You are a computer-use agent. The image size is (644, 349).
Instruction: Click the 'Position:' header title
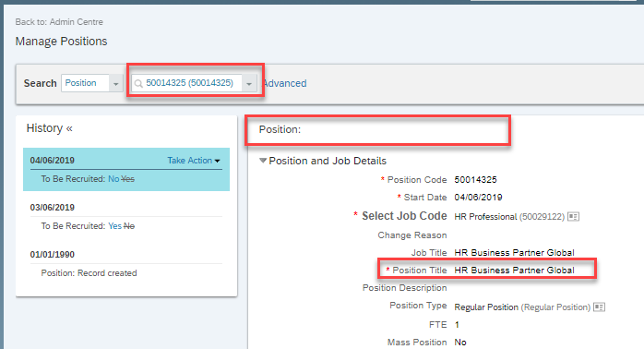(x=280, y=129)
